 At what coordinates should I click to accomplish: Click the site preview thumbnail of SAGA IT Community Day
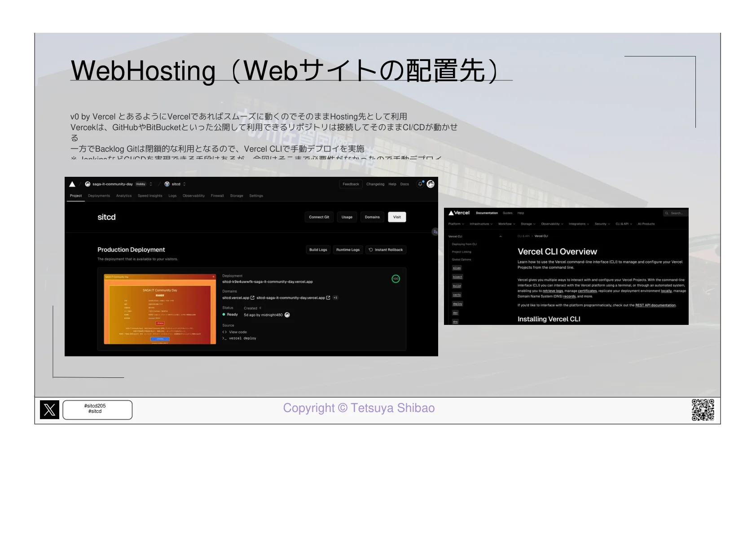coord(160,309)
